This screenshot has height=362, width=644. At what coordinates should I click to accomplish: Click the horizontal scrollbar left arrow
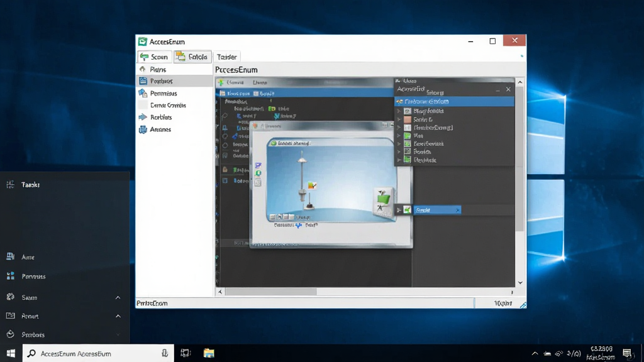[x=220, y=292]
